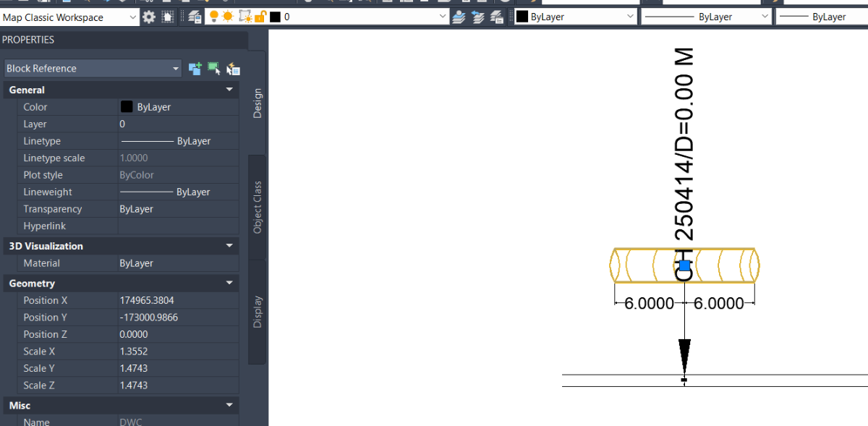Collapse the Geometry section
Image resolution: width=868 pixels, height=426 pixels.
(230, 284)
